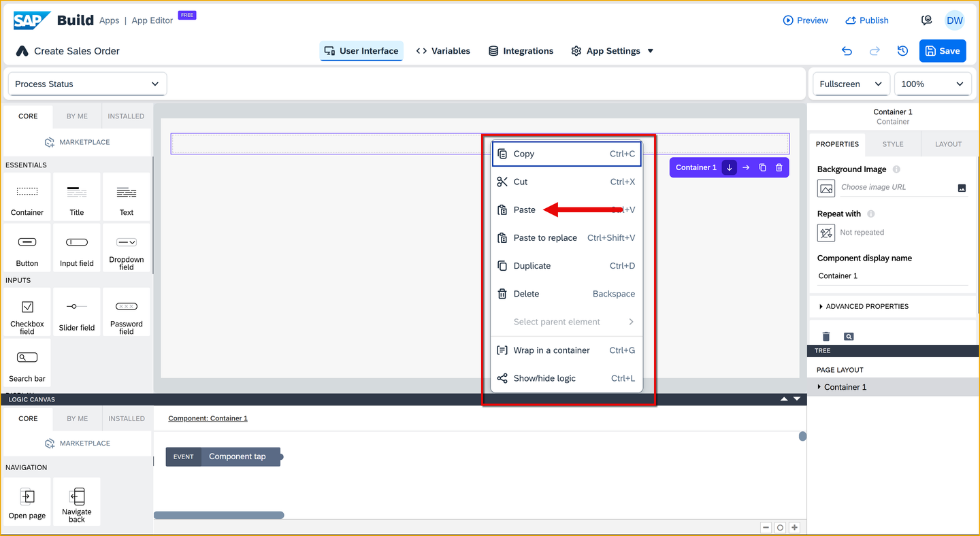Zoom out the logic canvas with minus
The image size is (980, 536).
(x=766, y=528)
